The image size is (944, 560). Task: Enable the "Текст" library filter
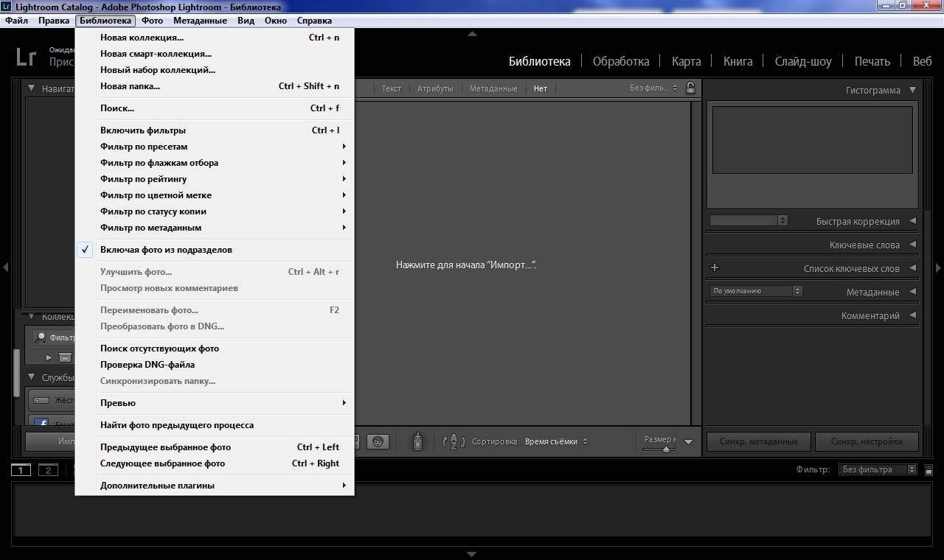coord(391,88)
